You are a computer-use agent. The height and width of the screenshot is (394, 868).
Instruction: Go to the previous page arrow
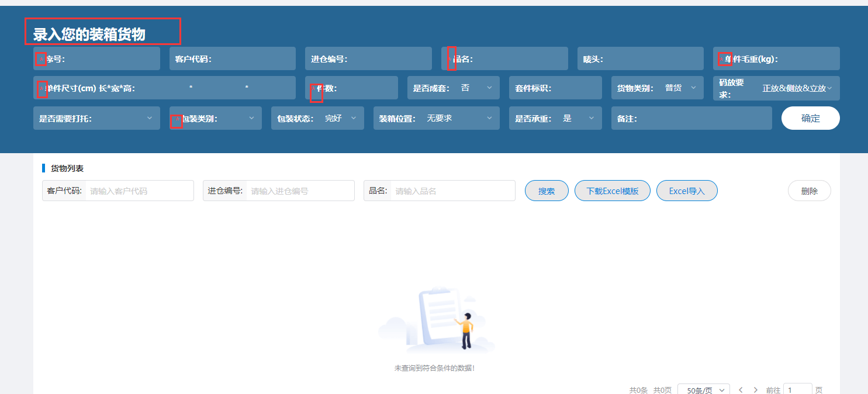click(x=741, y=390)
